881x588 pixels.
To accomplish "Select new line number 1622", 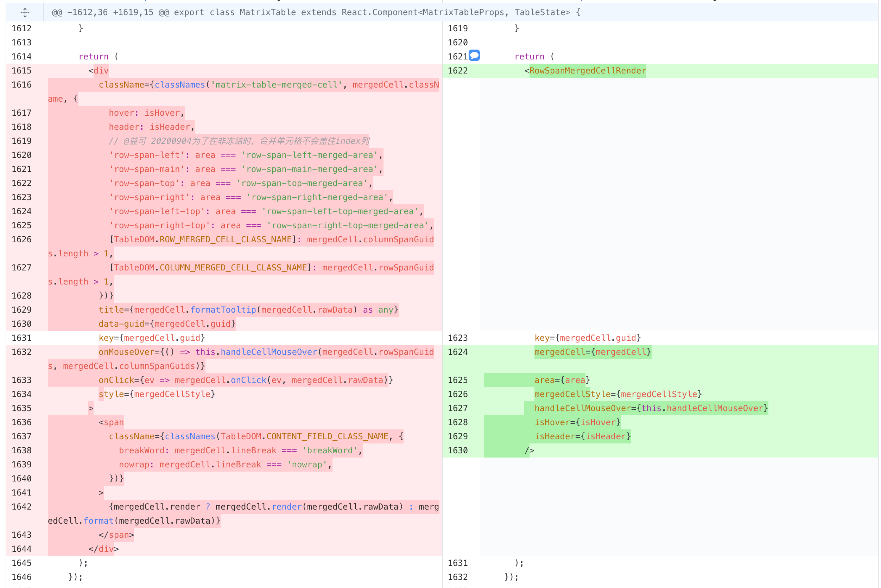I will (458, 70).
